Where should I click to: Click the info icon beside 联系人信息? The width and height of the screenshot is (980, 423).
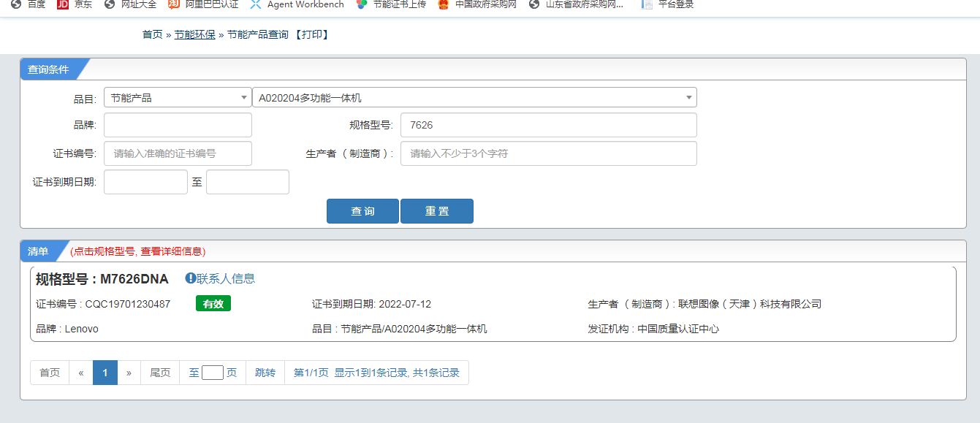[191, 278]
